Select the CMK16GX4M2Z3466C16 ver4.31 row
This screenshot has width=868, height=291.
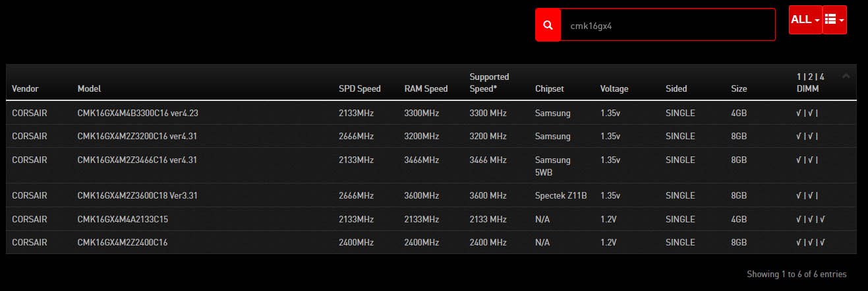431,166
